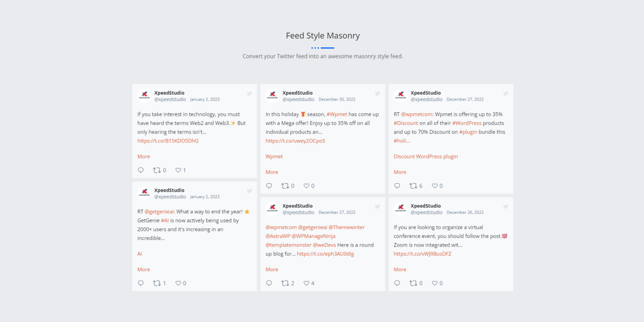Click Twitter bird icon on December 26 tweet
This screenshot has width=644, height=322.
(506, 206)
